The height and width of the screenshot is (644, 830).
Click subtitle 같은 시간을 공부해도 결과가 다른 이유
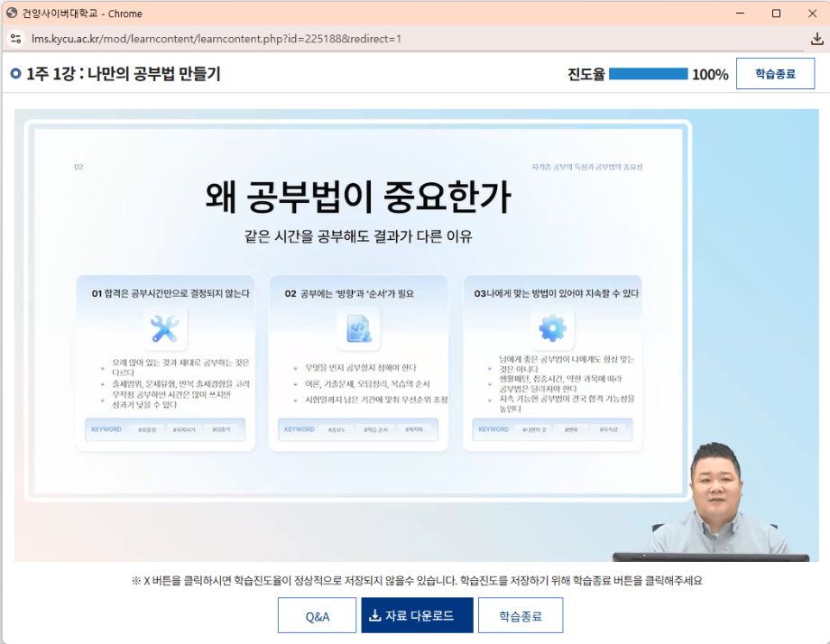(358, 236)
